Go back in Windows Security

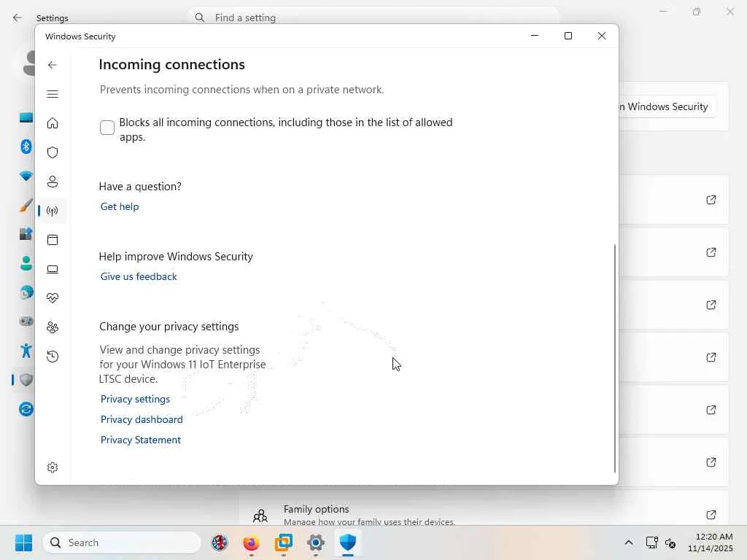point(53,65)
